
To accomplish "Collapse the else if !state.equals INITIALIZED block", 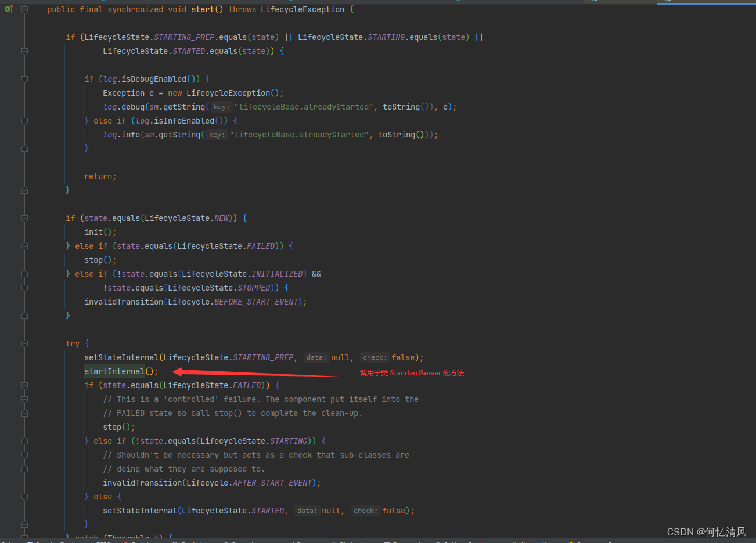I will (24, 274).
